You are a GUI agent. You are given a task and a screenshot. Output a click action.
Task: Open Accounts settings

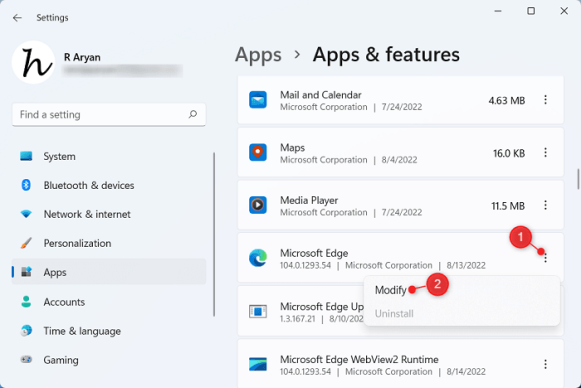109,302
